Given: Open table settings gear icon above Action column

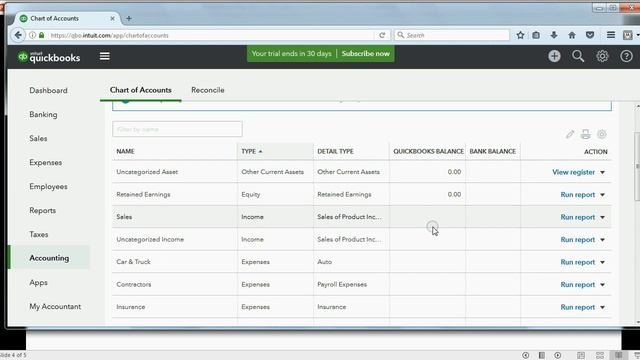Looking at the screenshot, I should pos(602,134).
